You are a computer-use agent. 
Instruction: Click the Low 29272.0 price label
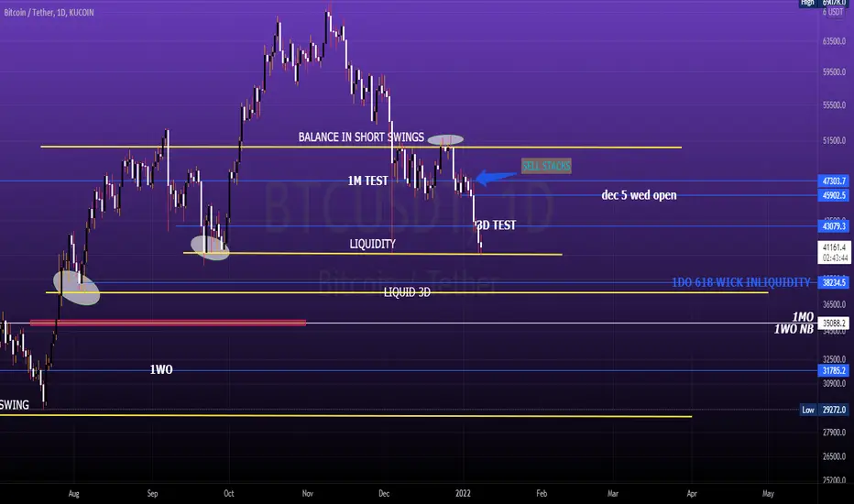825,410
